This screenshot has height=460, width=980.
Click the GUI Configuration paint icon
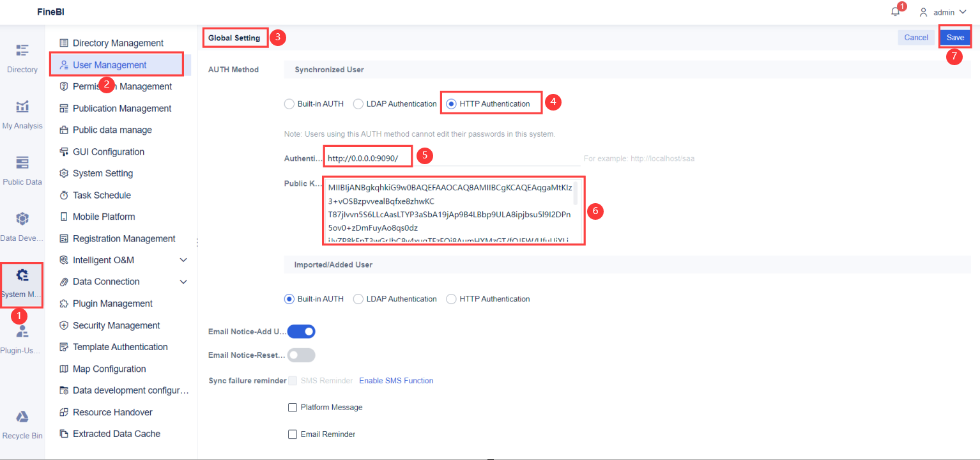click(64, 152)
